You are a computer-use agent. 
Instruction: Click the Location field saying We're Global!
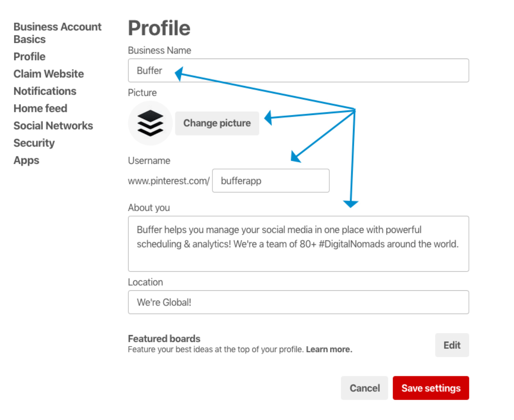298,302
